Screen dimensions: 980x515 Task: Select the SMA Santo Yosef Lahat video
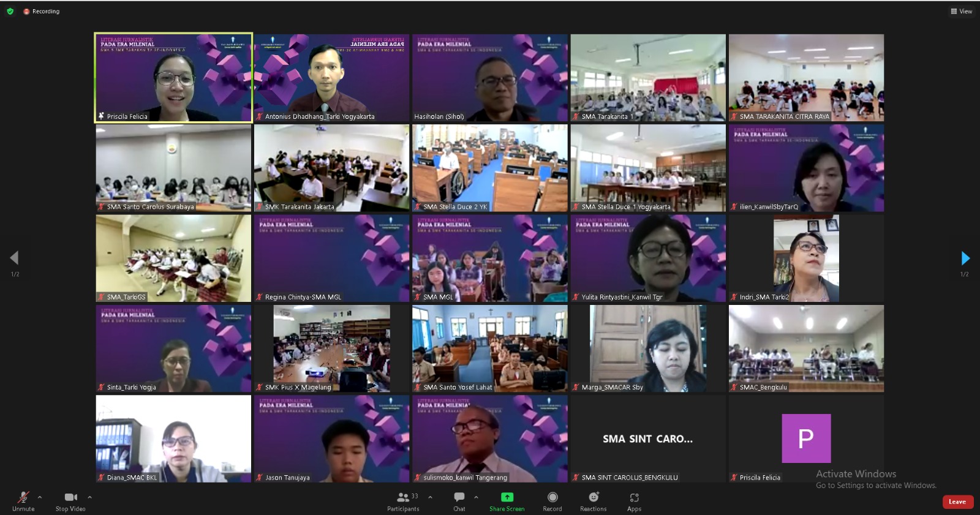click(489, 348)
